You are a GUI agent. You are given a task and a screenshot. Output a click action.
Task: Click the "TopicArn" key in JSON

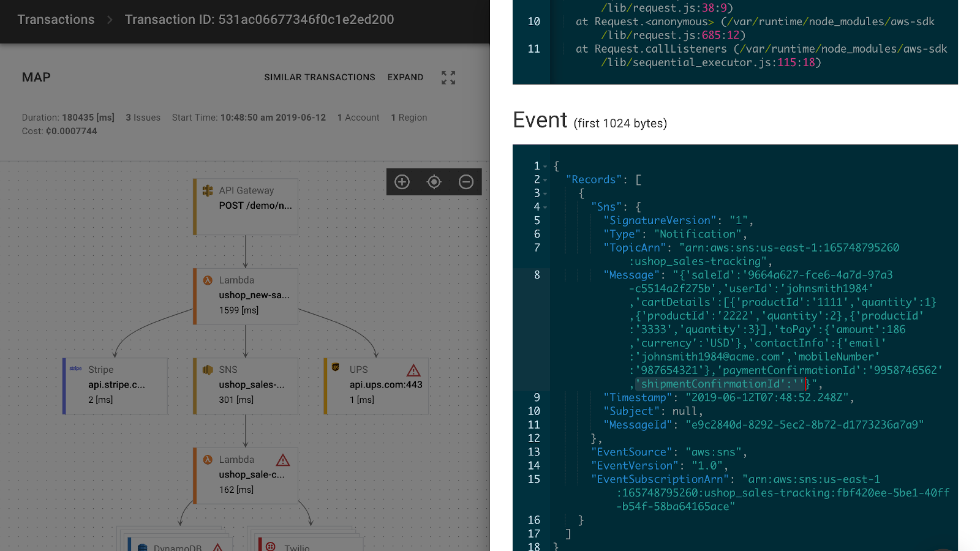pos(635,248)
